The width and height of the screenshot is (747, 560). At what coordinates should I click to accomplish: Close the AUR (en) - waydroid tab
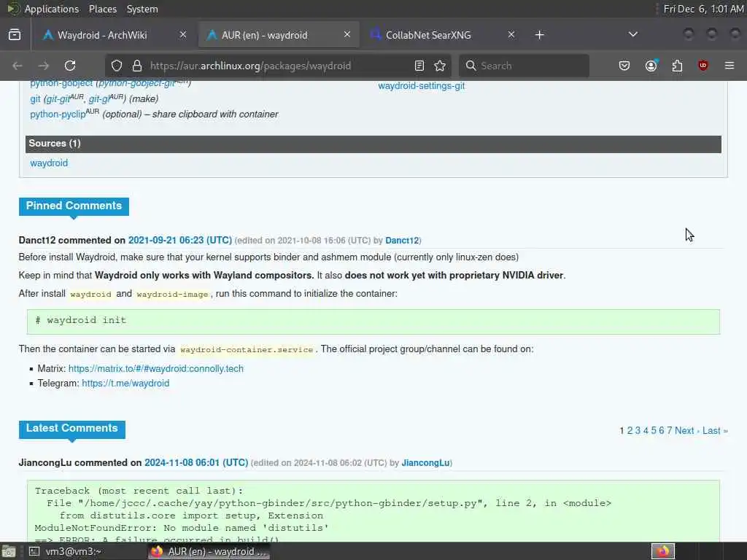[x=347, y=35]
